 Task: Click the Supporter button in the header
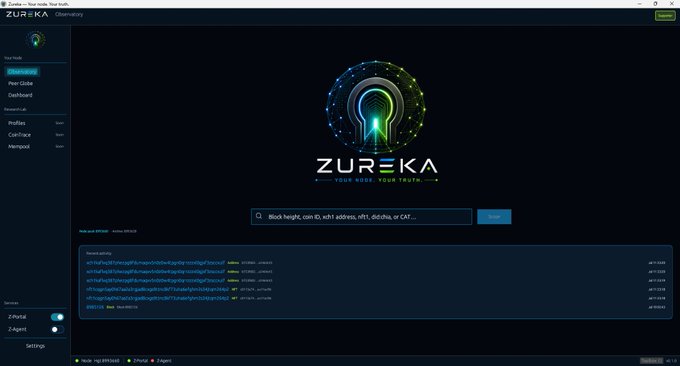(x=665, y=16)
